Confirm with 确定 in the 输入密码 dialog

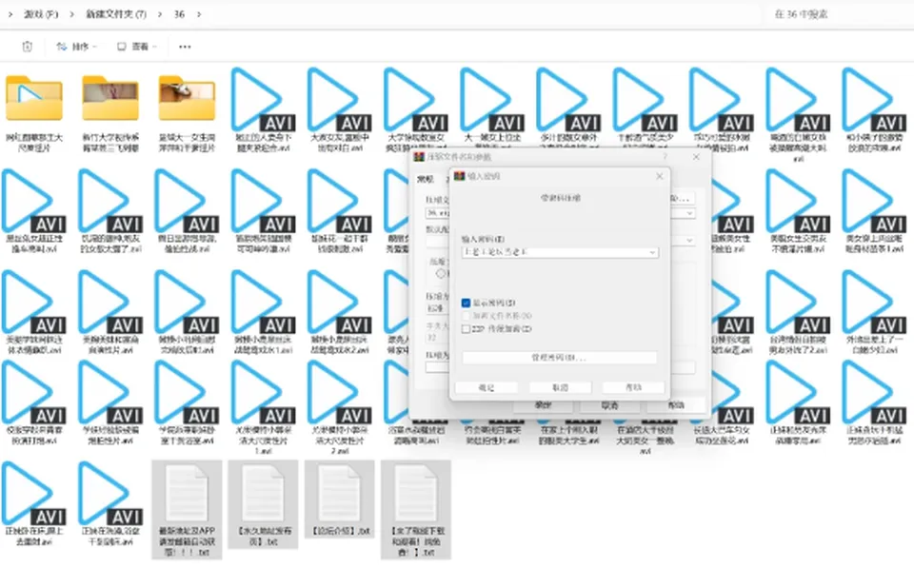(487, 387)
